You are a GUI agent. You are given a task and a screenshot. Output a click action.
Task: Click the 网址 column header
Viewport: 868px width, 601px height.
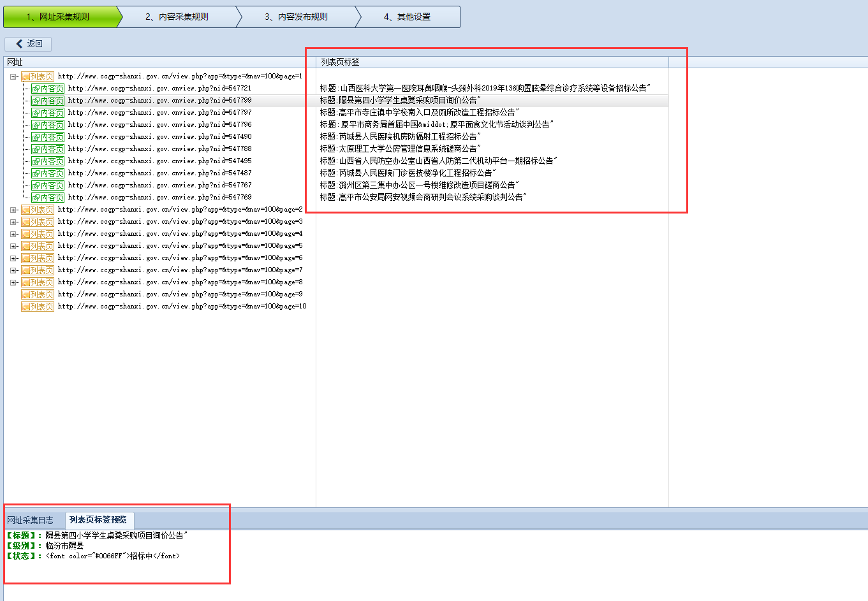159,62
